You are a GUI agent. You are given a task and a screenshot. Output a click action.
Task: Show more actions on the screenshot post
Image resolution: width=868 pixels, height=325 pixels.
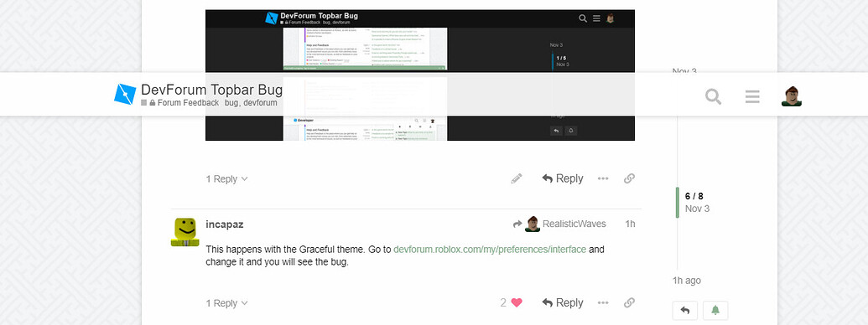pos(603,178)
